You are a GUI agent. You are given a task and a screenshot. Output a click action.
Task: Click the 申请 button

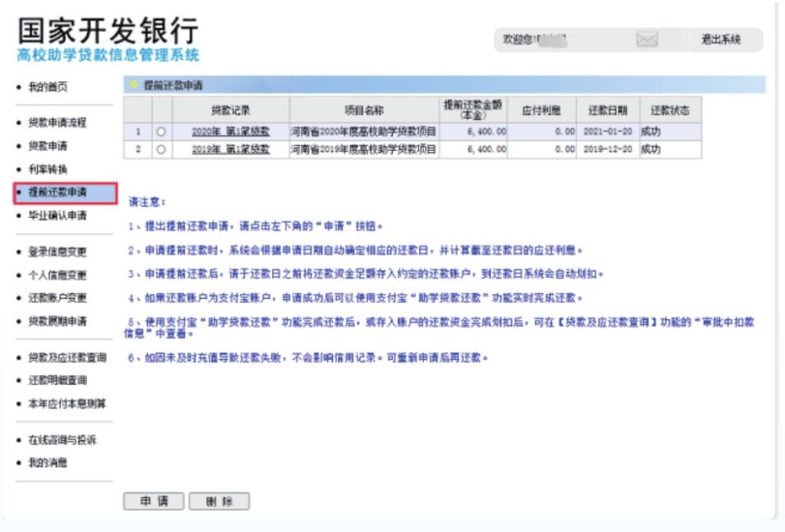(154, 501)
